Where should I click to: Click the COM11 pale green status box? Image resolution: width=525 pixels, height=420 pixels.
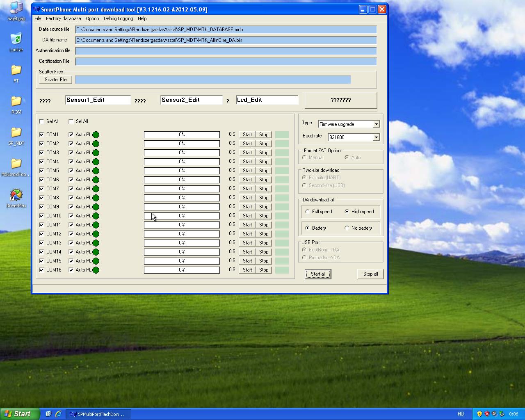(282, 225)
